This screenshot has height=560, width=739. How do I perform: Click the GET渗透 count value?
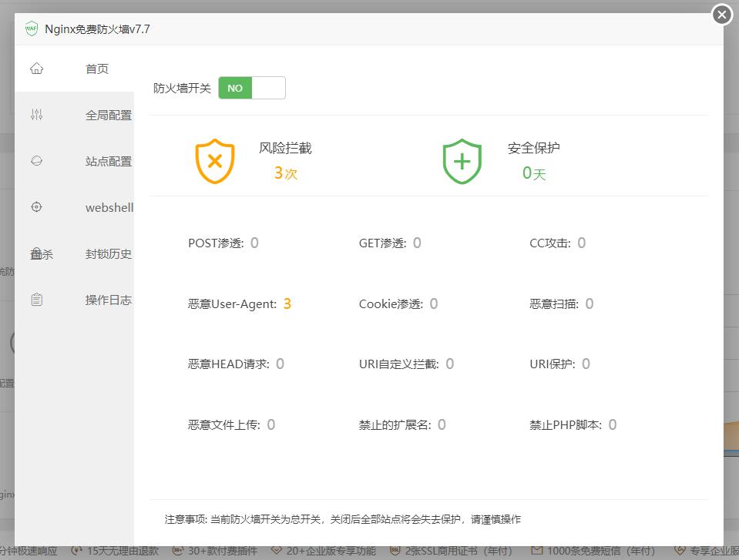tap(417, 243)
